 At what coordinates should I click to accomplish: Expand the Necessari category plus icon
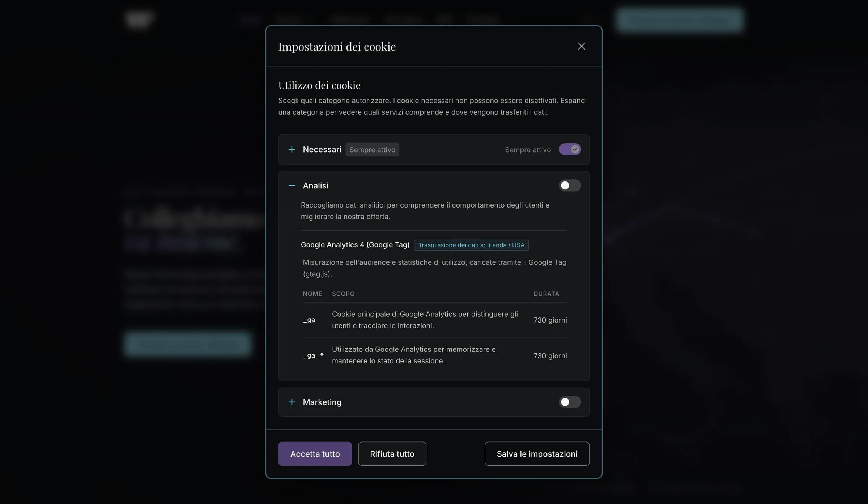(x=292, y=149)
